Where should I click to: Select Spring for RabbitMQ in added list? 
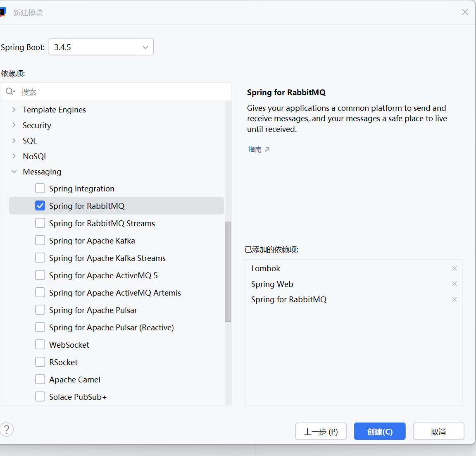[289, 300]
